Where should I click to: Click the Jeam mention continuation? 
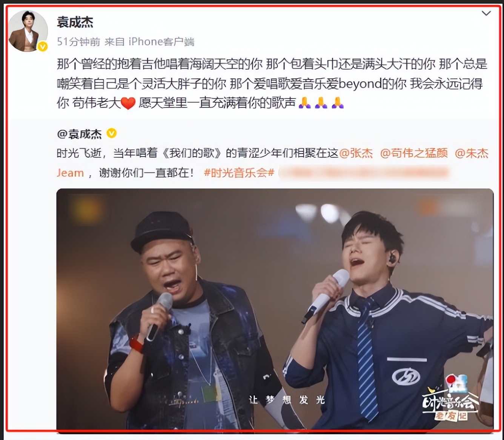(x=70, y=173)
